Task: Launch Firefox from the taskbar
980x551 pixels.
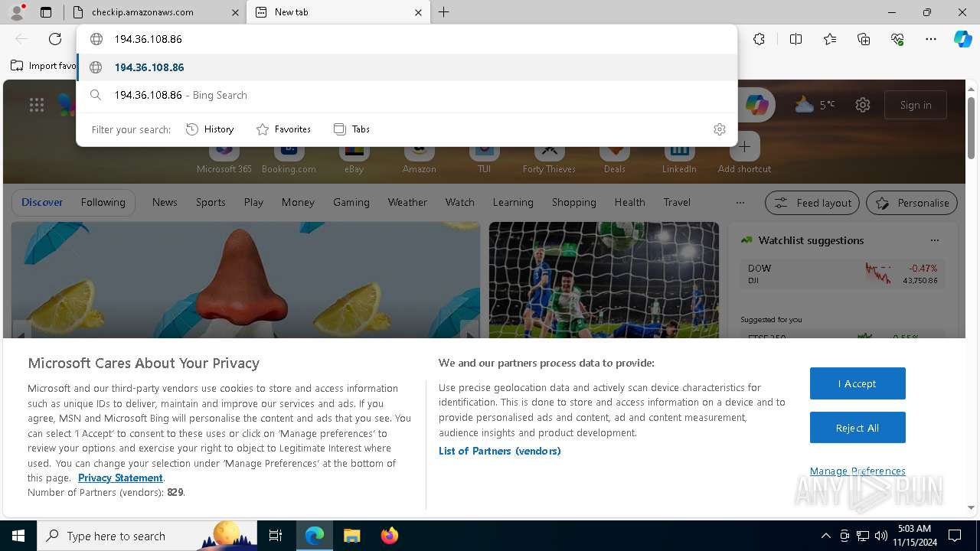Action: point(390,536)
